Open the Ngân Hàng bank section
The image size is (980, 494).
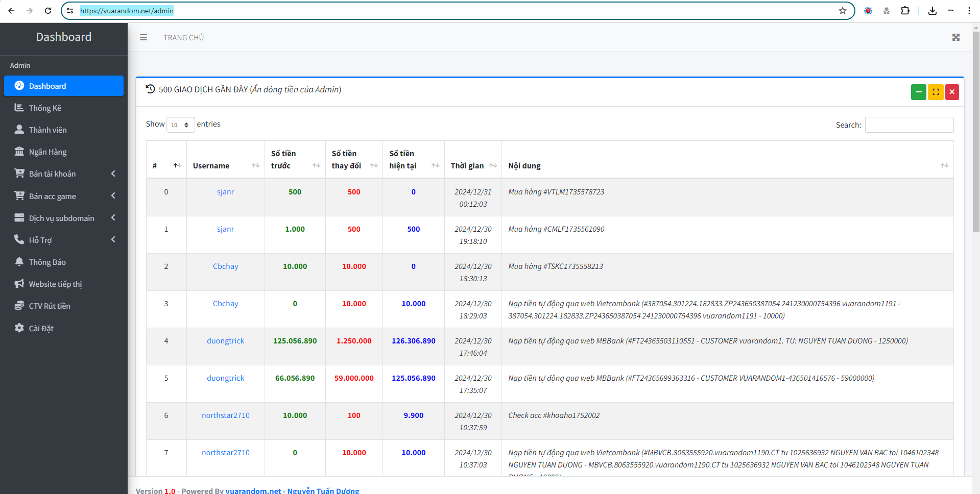click(x=47, y=152)
